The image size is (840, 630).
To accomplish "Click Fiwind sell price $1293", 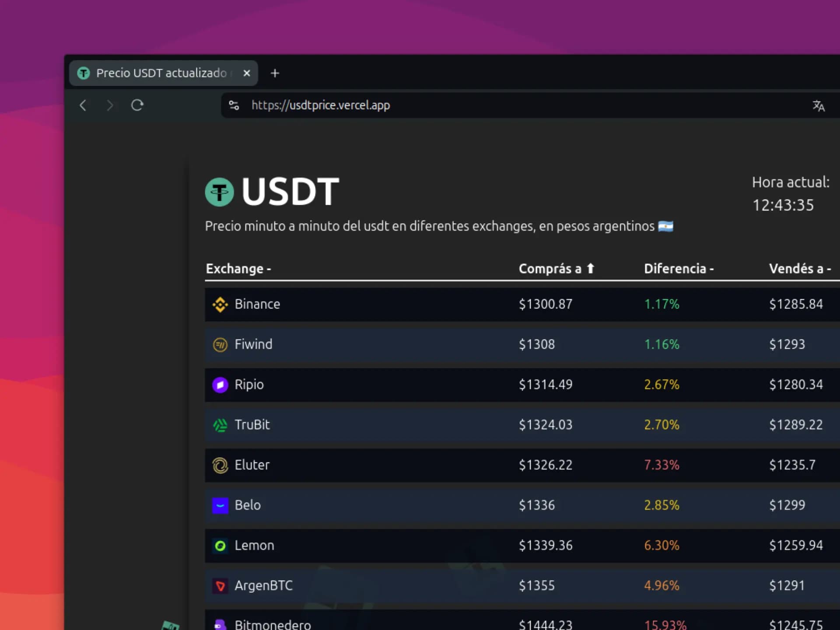I will coord(787,344).
